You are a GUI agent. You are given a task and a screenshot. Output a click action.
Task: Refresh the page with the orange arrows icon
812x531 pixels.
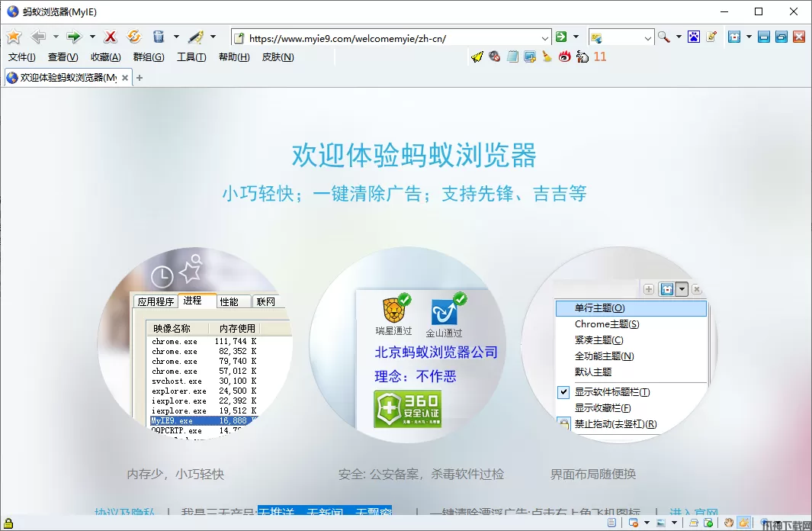tap(134, 37)
